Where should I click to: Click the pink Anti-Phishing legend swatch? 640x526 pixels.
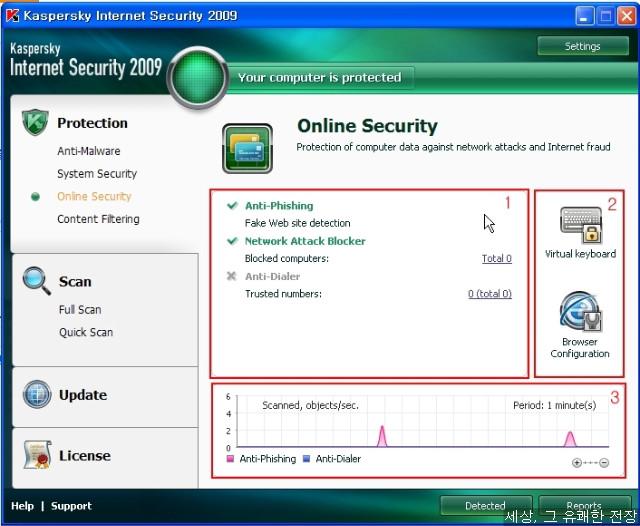click(230, 459)
